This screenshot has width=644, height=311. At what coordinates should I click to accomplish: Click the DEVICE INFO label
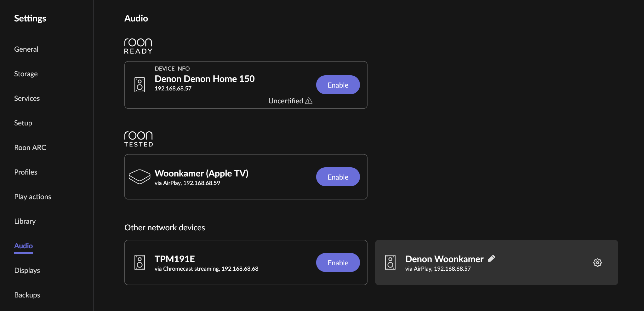pos(172,69)
